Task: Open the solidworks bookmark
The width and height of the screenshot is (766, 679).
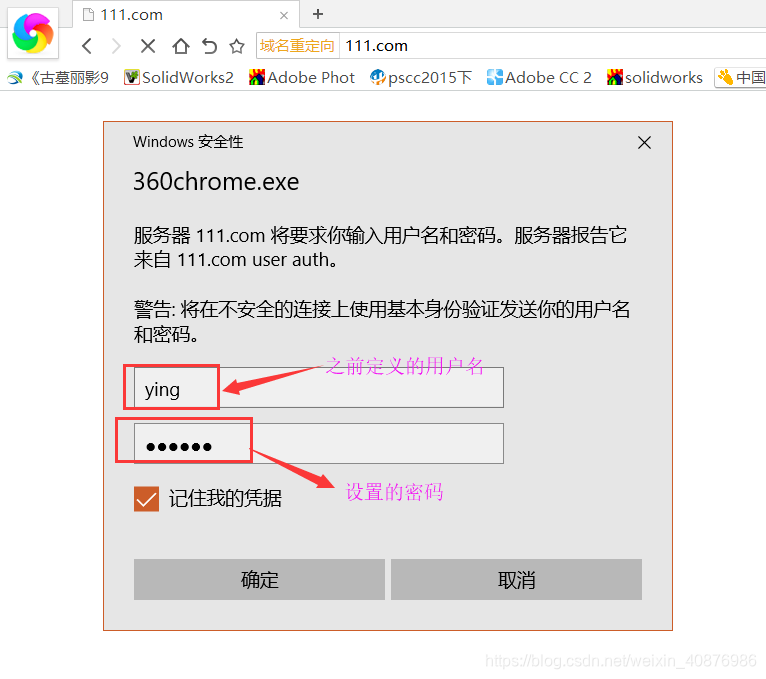Action: click(655, 78)
